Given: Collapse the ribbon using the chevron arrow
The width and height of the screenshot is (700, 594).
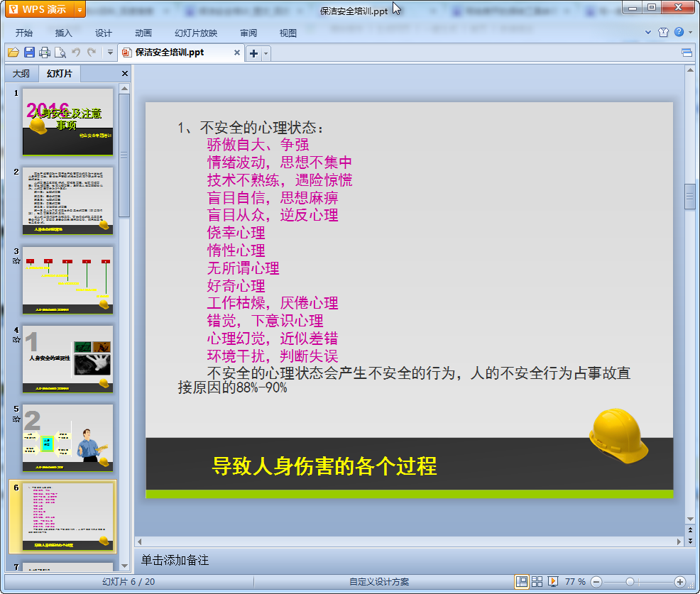Looking at the screenshot, I should point(648,33).
